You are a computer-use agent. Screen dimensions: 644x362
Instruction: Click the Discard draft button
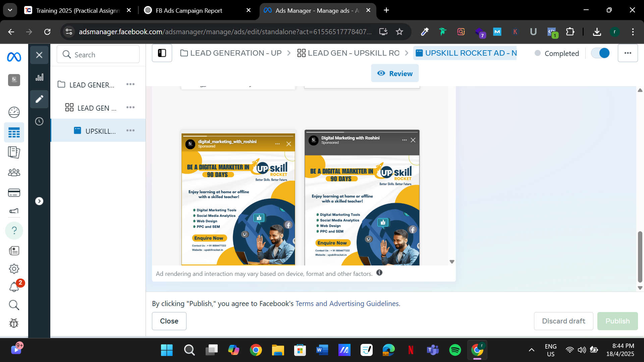(563, 321)
